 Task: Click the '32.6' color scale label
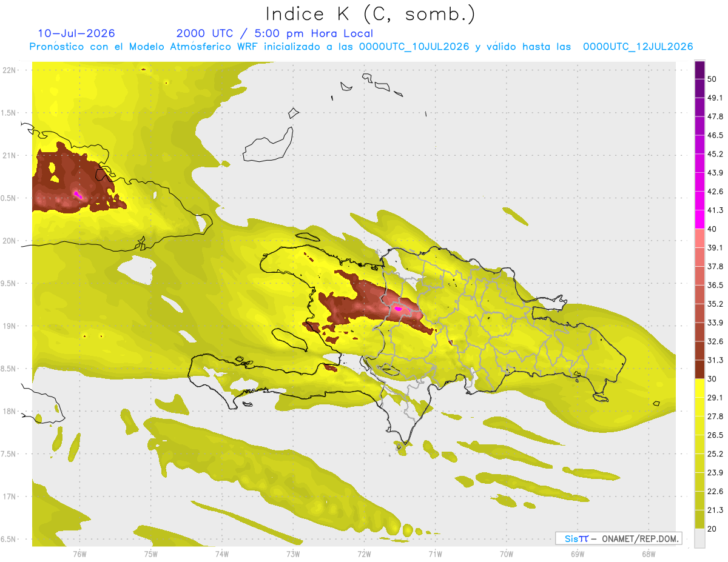tap(716, 341)
